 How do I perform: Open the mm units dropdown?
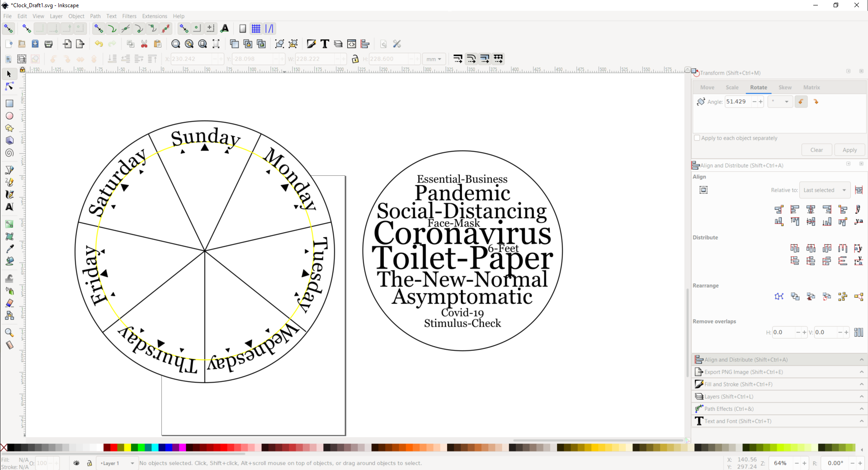click(434, 59)
